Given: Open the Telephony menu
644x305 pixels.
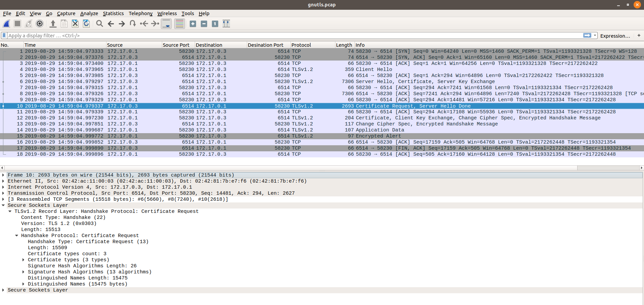Looking at the screenshot, I should click(x=140, y=13).
